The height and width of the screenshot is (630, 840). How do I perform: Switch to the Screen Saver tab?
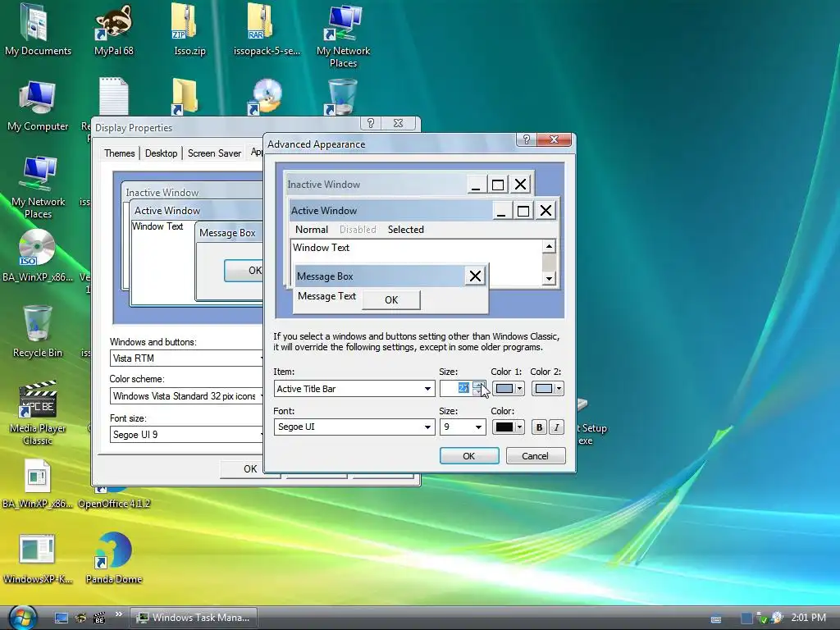point(214,153)
